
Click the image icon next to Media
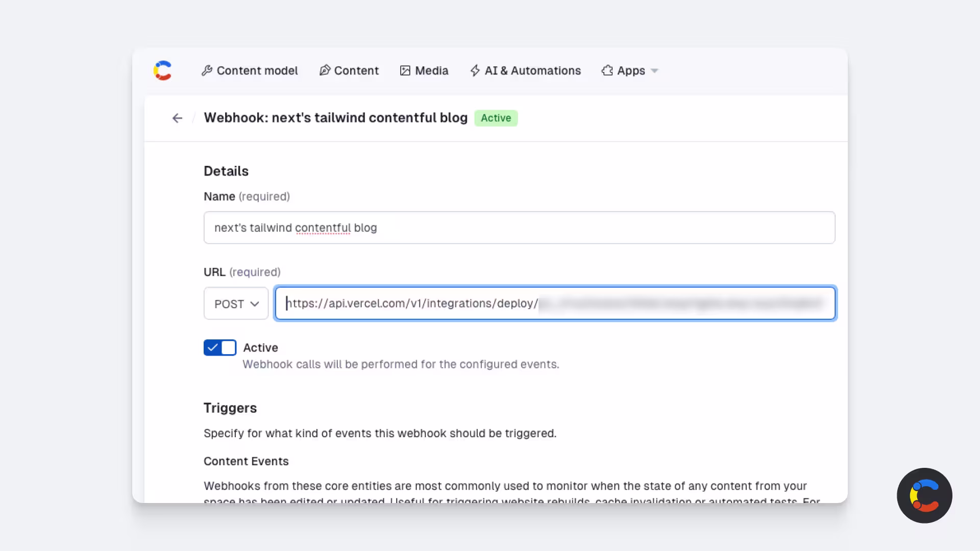click(x=405, y=70)
